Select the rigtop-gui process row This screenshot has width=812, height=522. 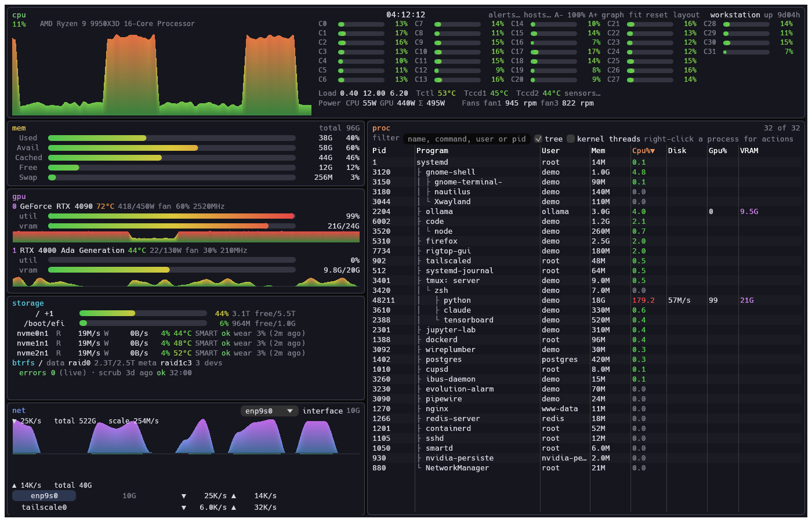click(587, 251)
